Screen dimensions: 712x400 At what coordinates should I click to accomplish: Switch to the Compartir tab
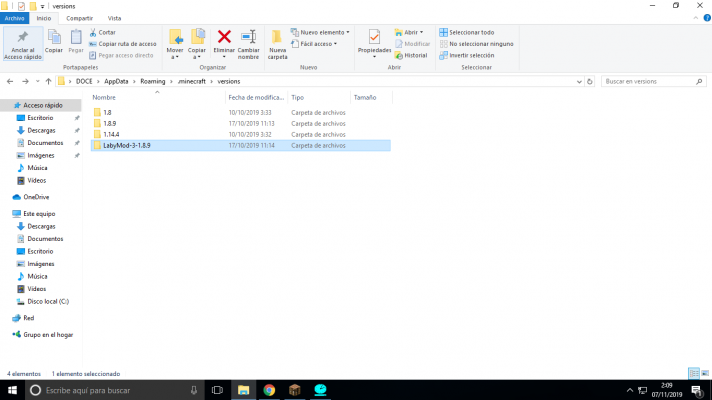79,18
